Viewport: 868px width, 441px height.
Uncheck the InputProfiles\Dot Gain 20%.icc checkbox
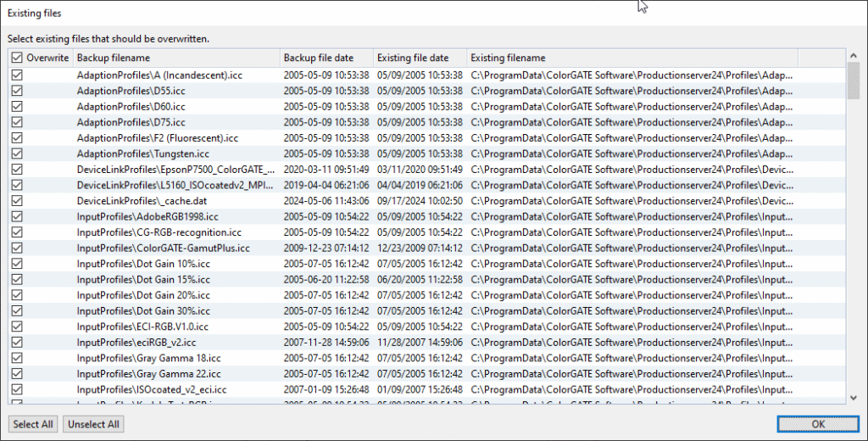(17, 295)
